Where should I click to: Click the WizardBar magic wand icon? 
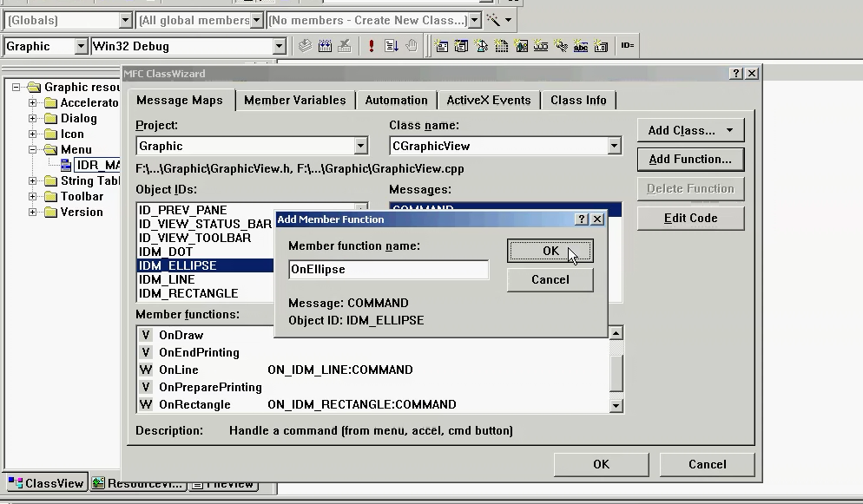tap(494, 20)
